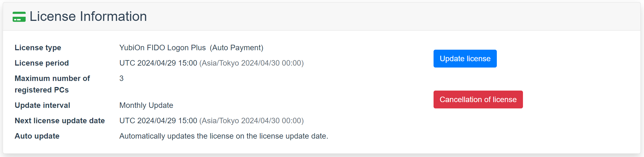
Task: Click the Update license button
Action: tap(465, 58)
